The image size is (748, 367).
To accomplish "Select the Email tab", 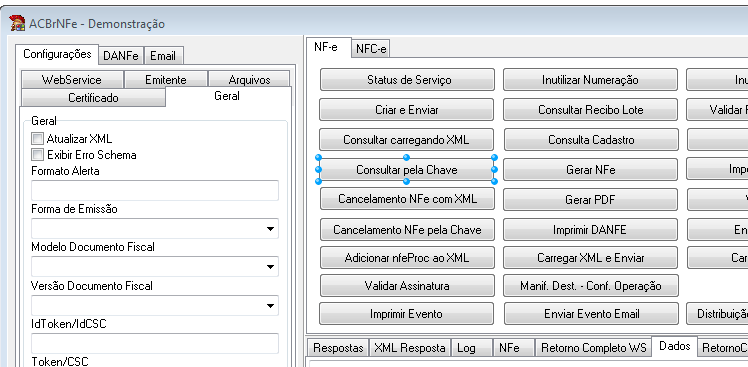I will click(x=163, y=56).
